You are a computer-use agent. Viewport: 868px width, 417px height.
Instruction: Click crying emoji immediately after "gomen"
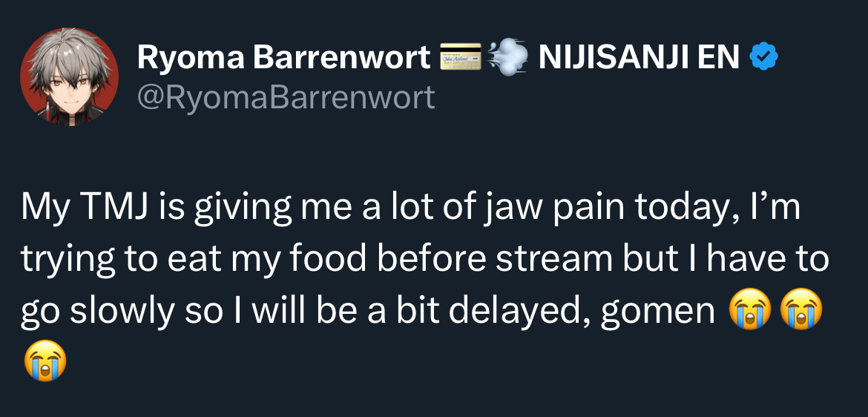click(749, 309)
